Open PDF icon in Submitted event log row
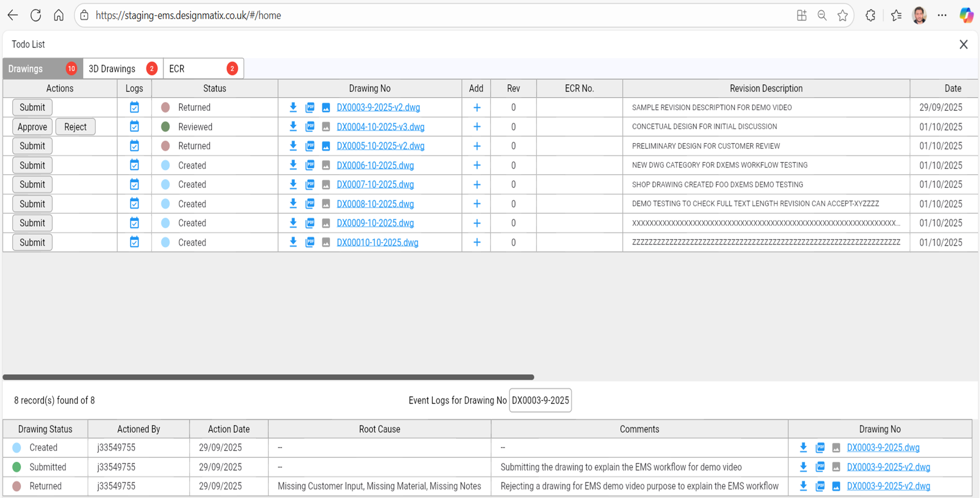980x498 pixels. (820, 467)
